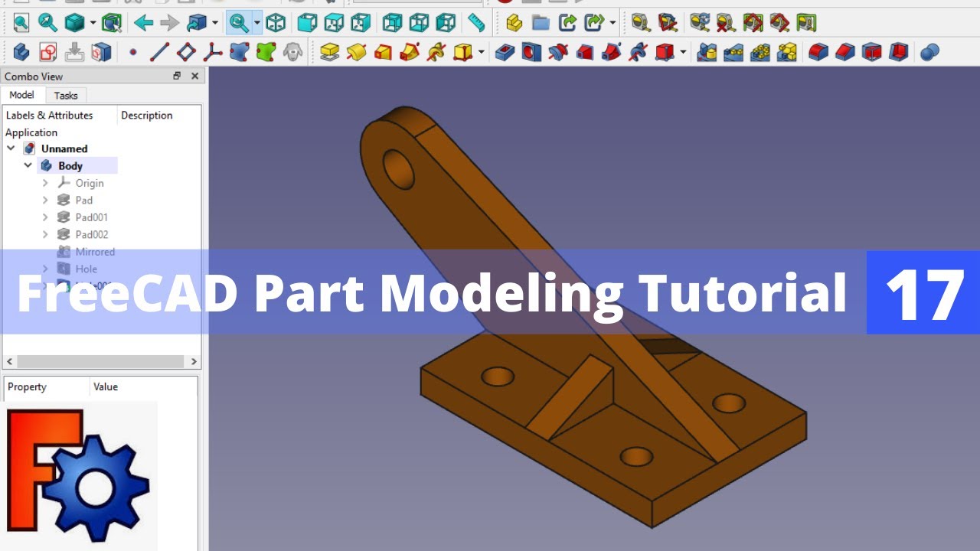Select the Additive loft tool
This screenshot has height=551, width=980.
(383, 52)
